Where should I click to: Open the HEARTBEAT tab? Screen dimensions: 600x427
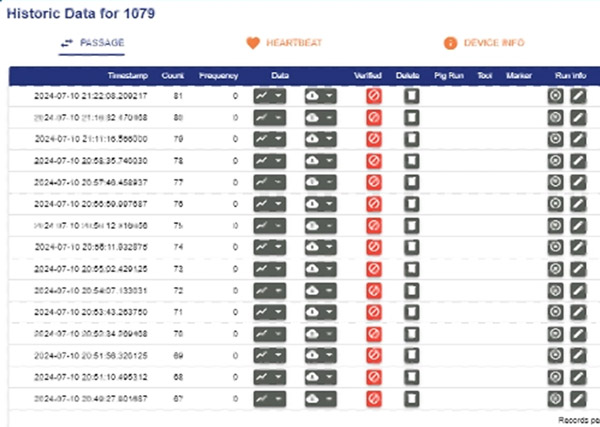[x=284, y=43]
